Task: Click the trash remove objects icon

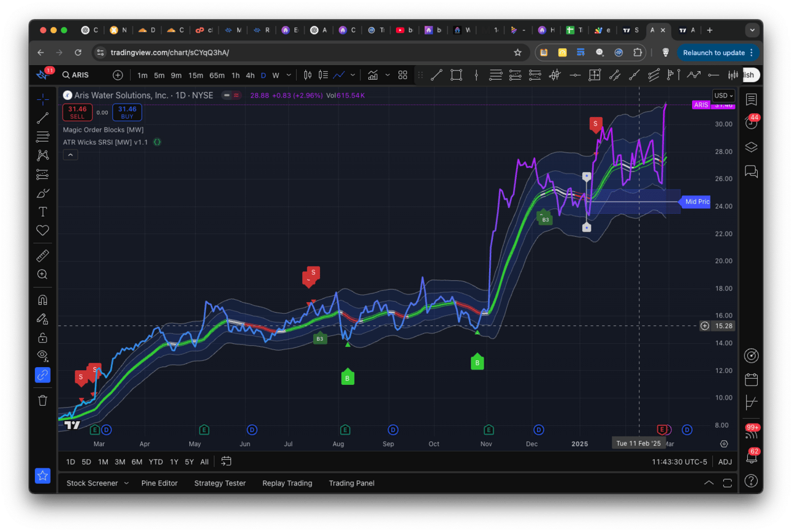Action: point(42,400)
